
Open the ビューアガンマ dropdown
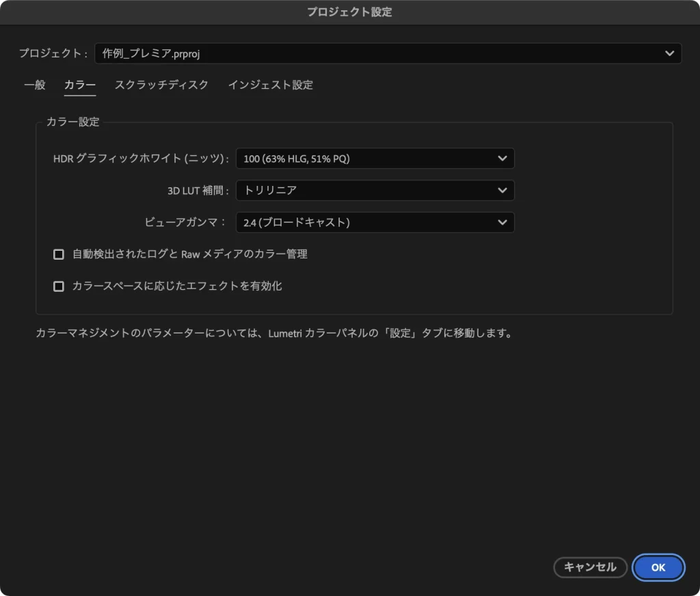coord(375,222)
